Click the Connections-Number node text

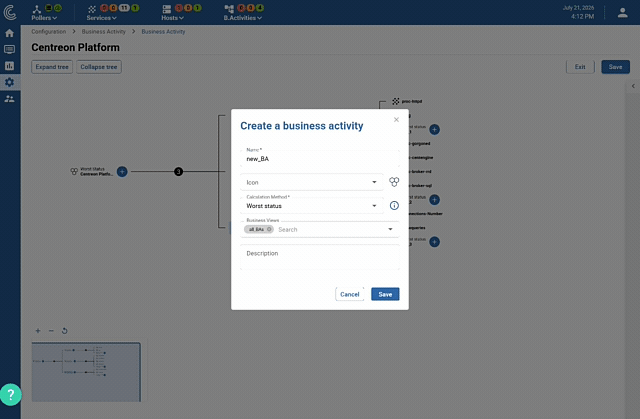(x=425, y=214)
